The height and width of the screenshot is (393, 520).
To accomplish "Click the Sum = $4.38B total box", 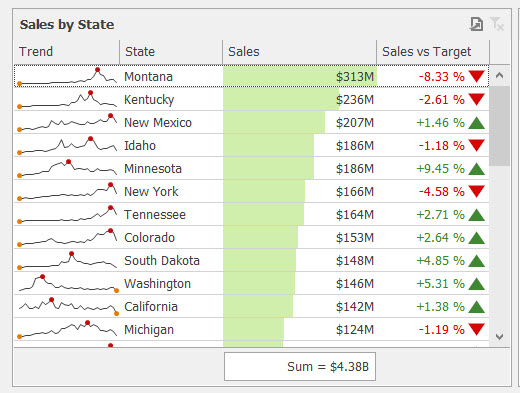I will [300, 367].
